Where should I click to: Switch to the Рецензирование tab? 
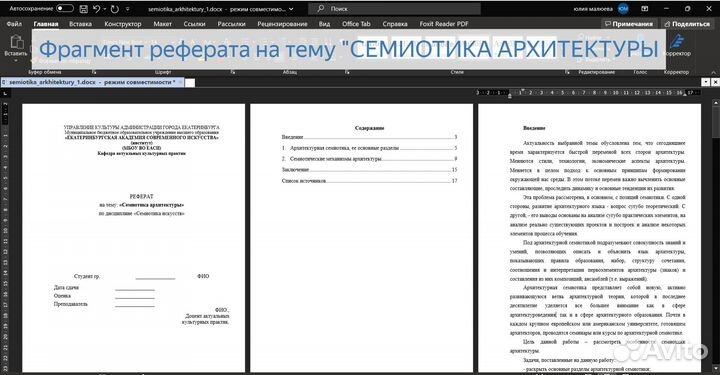coord(282,24)
